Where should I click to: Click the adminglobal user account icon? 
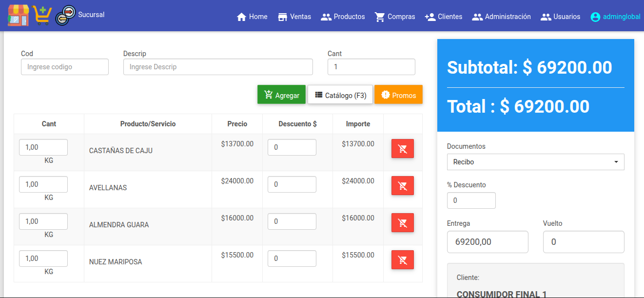coord(595,17)
